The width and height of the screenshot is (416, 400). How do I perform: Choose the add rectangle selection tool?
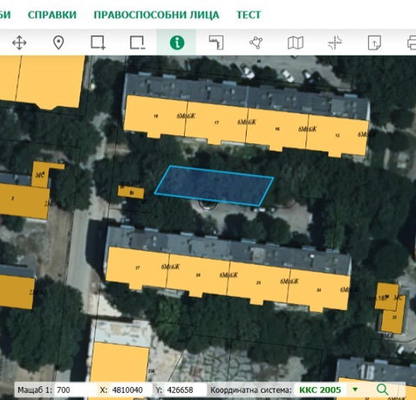98,43
